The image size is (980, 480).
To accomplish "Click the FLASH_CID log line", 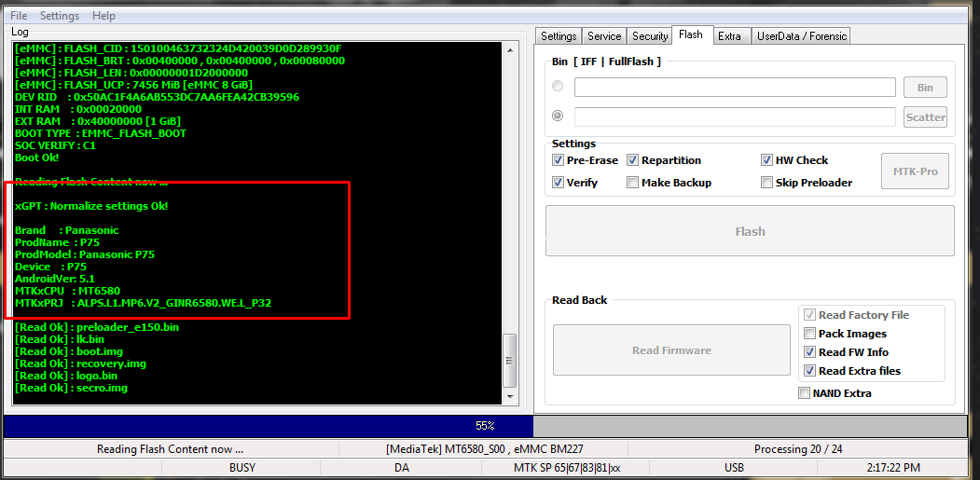I will point(178,48).
